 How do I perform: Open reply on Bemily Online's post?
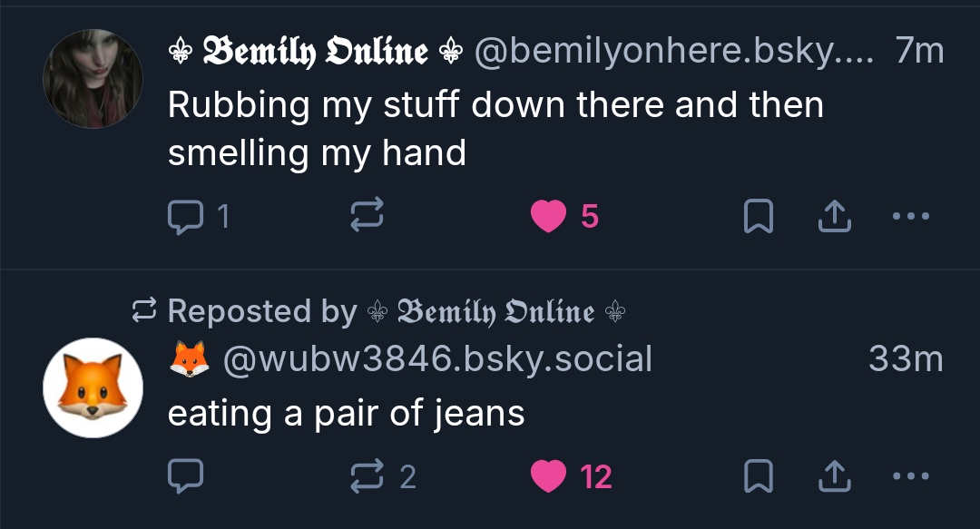[x=186, y=216]
